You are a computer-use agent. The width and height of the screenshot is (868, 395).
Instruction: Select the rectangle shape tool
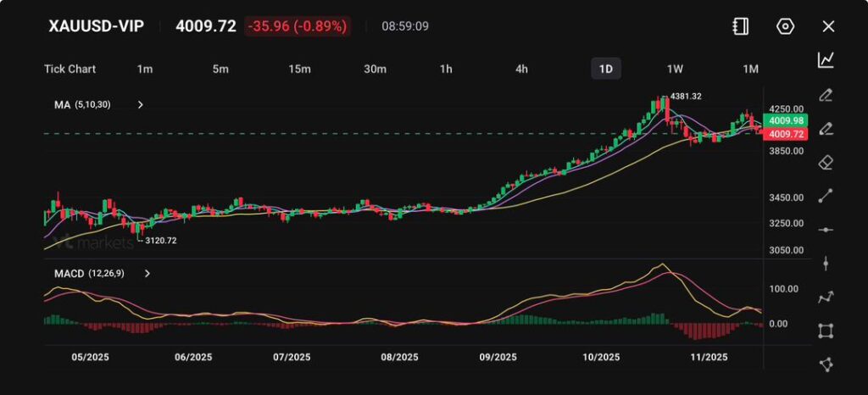coord(826,331)
